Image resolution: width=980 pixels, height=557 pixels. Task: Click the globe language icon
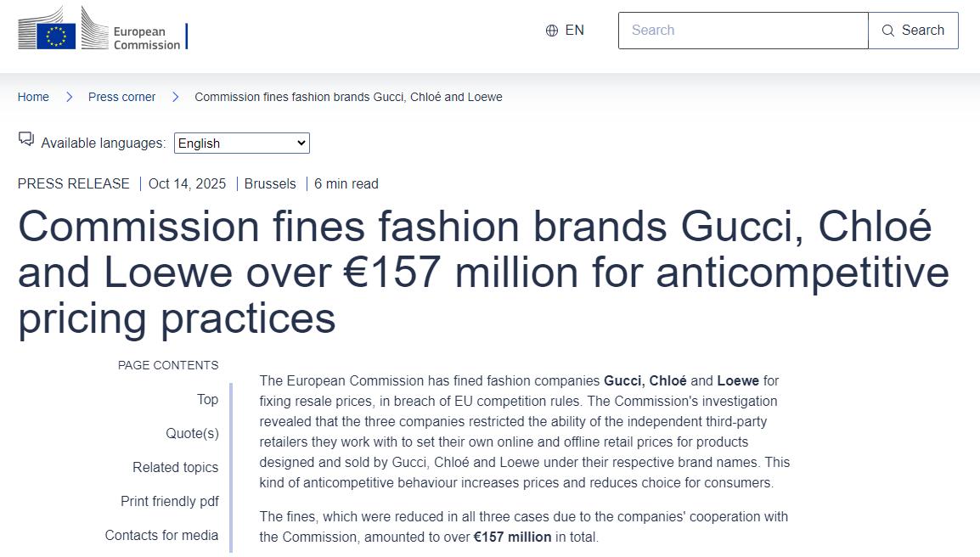pyautogui.click(x=552, y=31)
